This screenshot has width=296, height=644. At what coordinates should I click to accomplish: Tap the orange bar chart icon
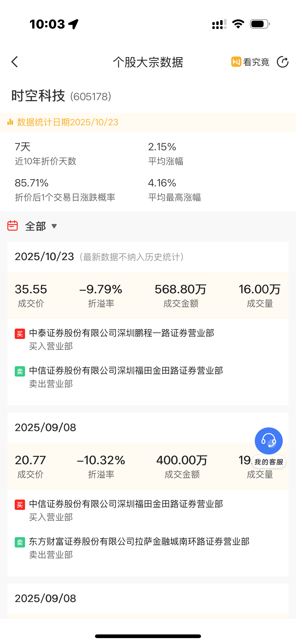pyautogui.click(x=10, y=122)
